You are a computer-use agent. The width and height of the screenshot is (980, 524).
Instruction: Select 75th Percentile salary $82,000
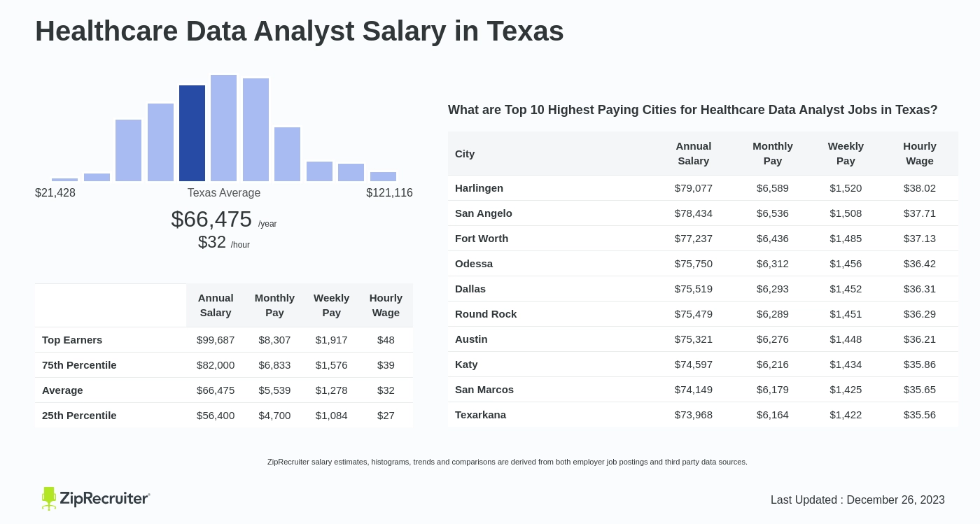coord(216,364)
